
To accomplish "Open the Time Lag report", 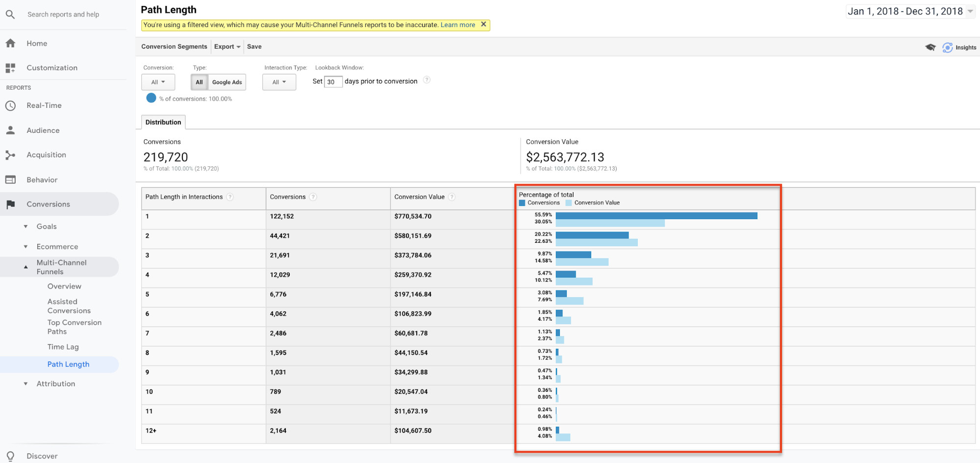I will (63, 347).
